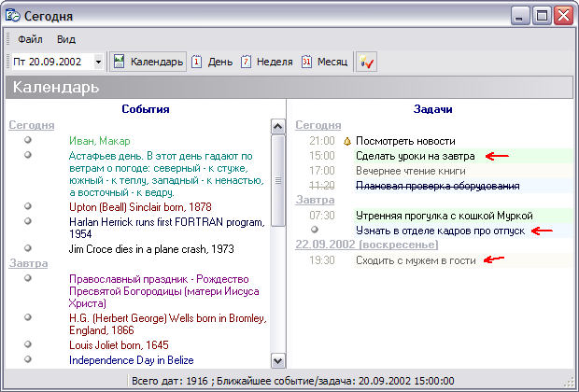Select the task Вечернее чтение книги

pos(411,171)
